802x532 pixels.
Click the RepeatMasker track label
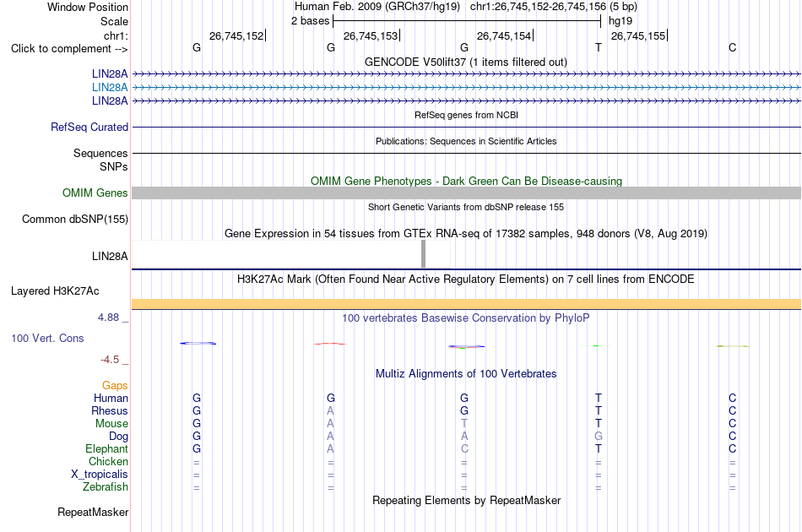coord(93,512)
